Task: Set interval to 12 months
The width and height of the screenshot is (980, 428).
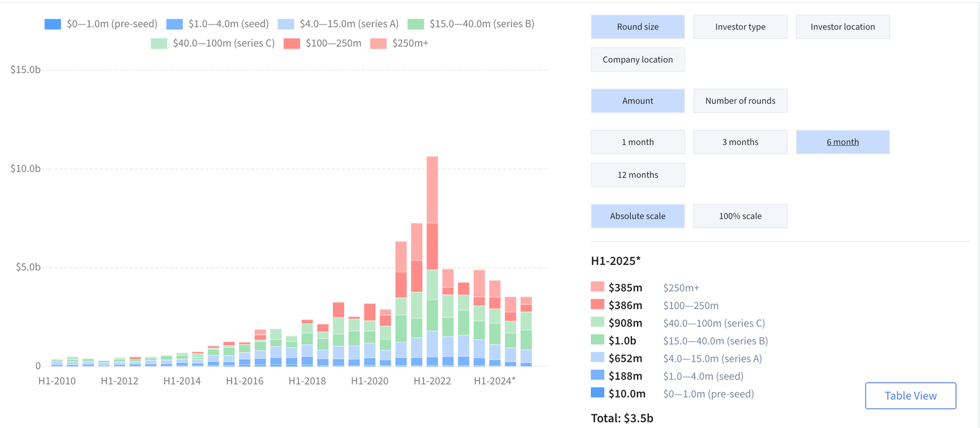Action: [638, 175]
